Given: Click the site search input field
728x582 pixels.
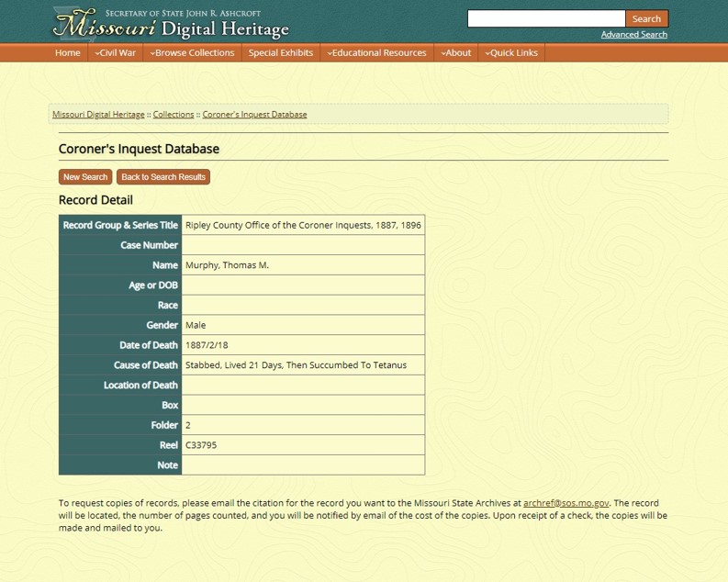Looking at the screenshot, I should click(x=546, y=18).
